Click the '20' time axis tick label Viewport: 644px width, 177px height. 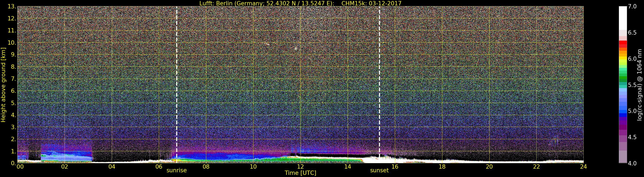[x=489, y=167]
